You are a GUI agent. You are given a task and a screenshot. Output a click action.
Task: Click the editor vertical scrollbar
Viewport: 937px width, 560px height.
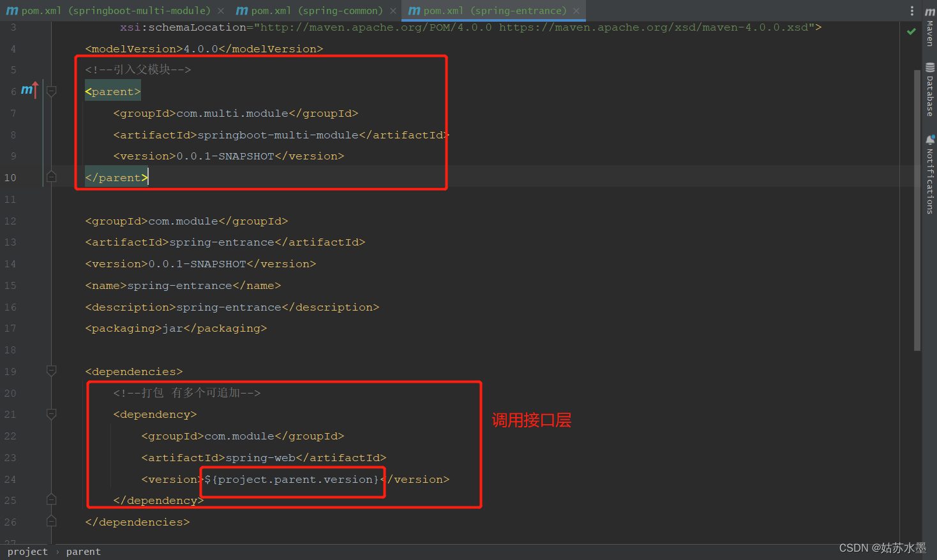tap(917, 210)
